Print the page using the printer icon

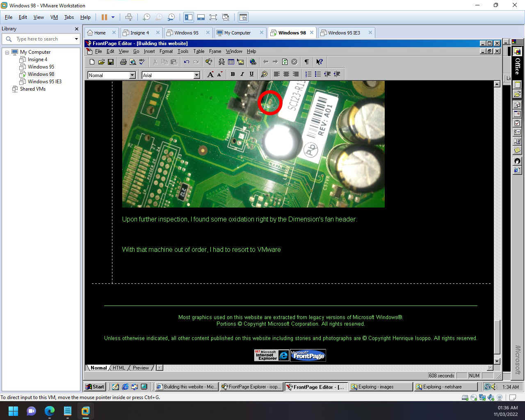tap(123, 62)
